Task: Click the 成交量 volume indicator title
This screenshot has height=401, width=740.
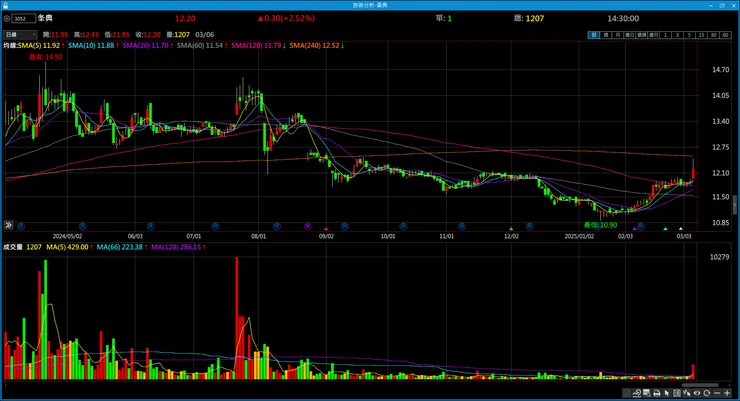Action: tap(13, 247)
